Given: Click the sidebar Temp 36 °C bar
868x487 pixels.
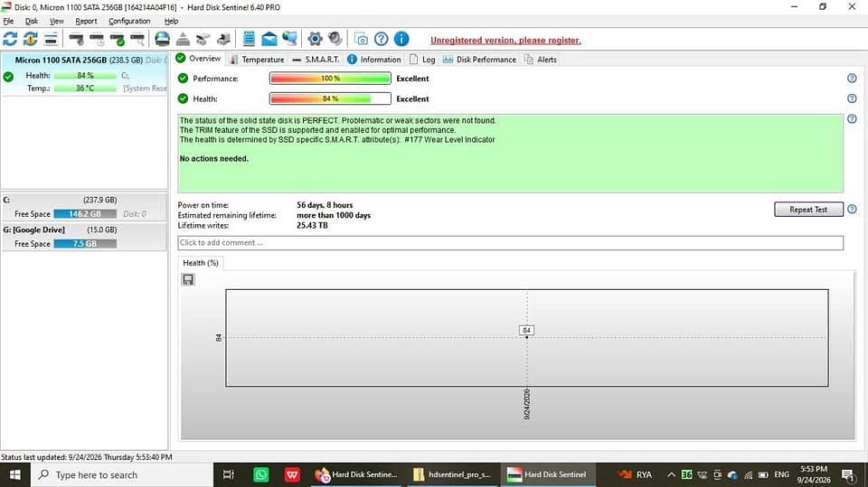Looking at the screenshot, I should pos(85,89).
